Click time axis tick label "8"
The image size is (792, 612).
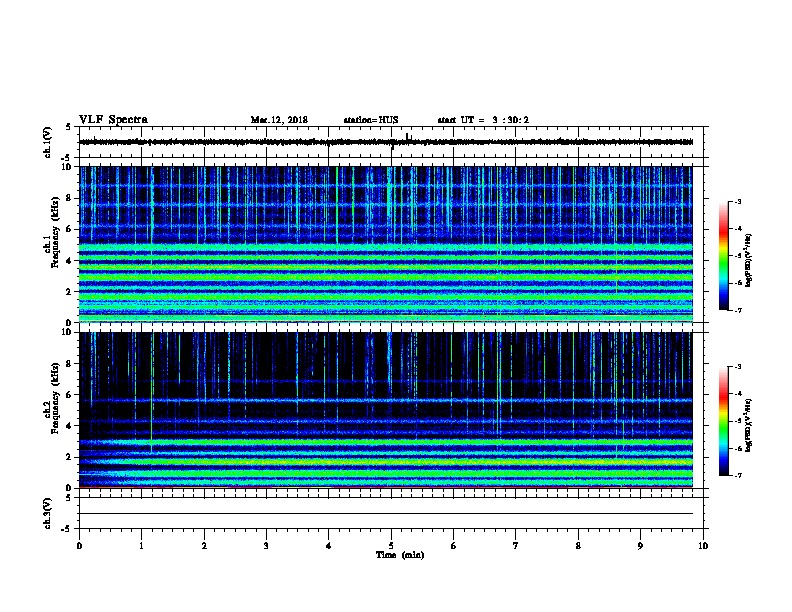tap(578, 546)
